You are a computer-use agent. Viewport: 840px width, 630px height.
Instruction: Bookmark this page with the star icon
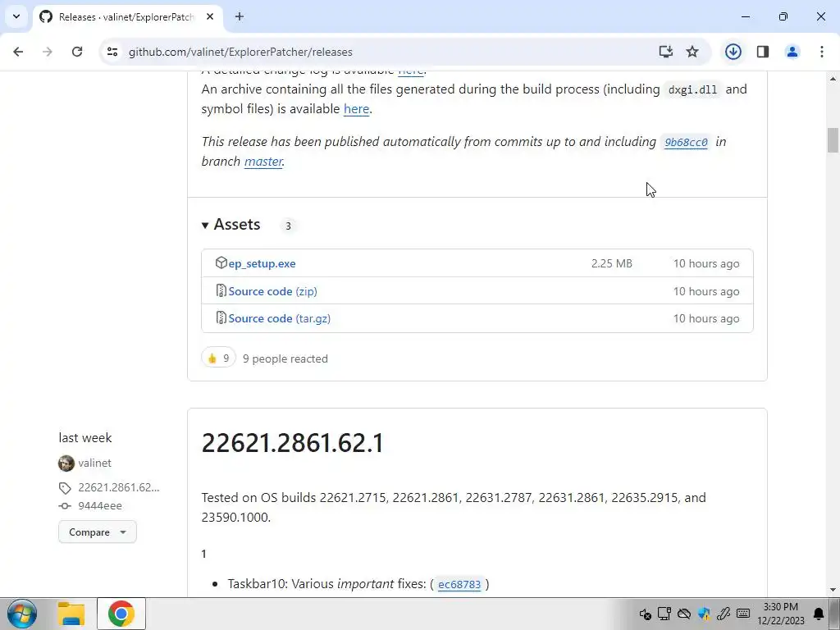coord(692,52)
